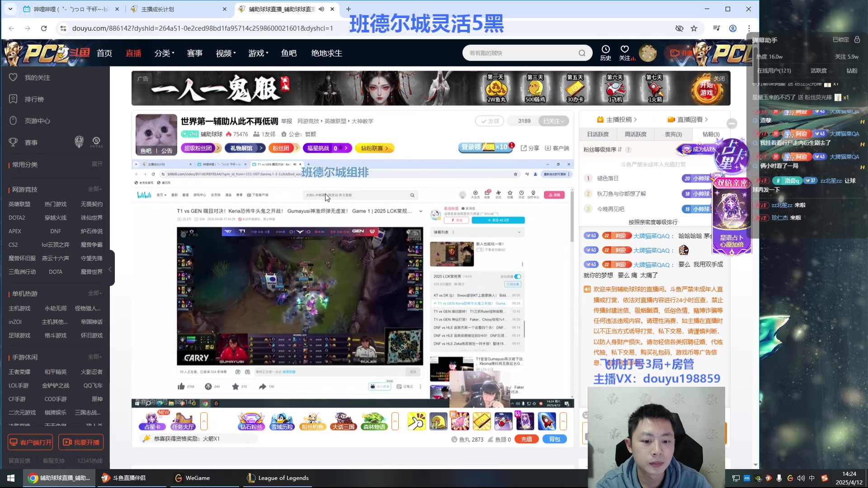The height and width of the screenshot is (488, 868).
Task: Click the 客户端 download icon
Action: 557,148
